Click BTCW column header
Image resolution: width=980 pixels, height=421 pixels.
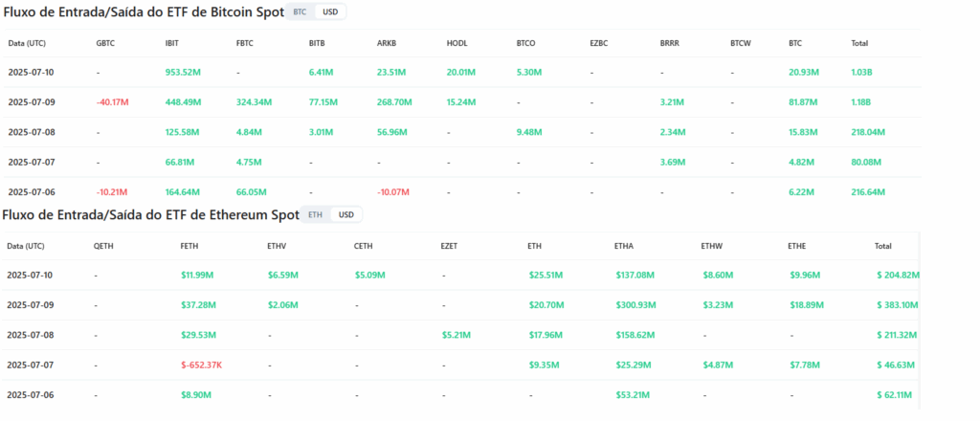point(741,44)
